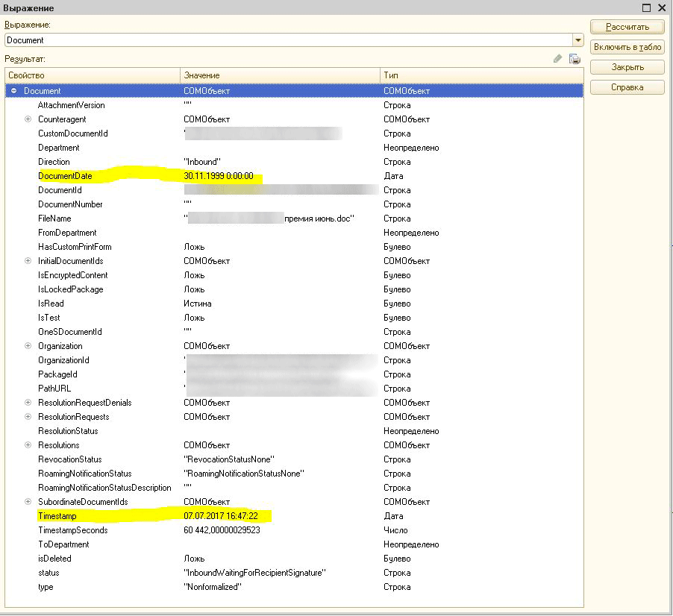Expand the InitialDocumentsIds node
This screenshot has height=616, width=673.
coord(26,260)
